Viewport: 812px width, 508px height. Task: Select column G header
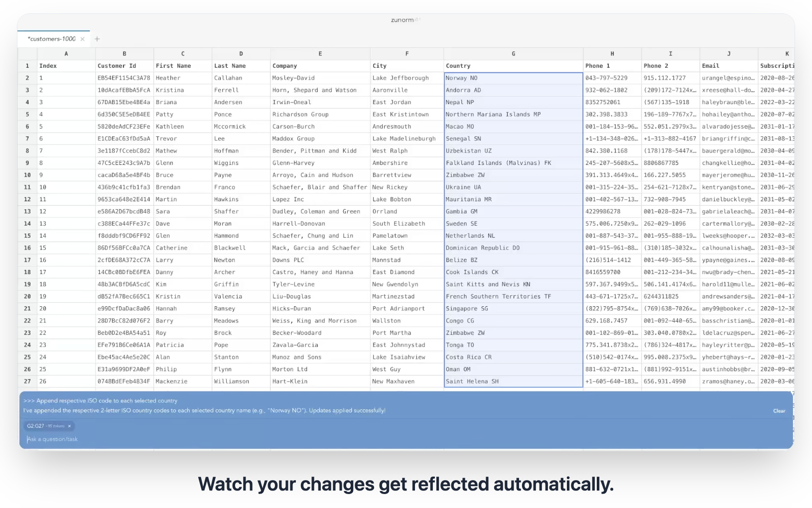(514, 54)
